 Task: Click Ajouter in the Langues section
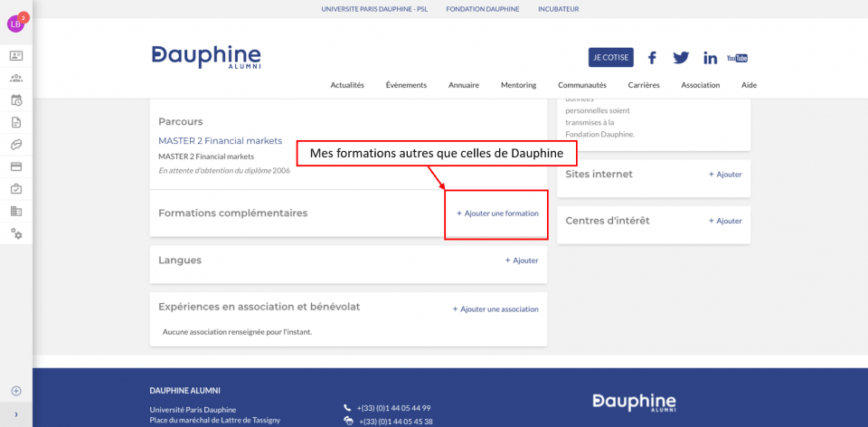[522, 261]
